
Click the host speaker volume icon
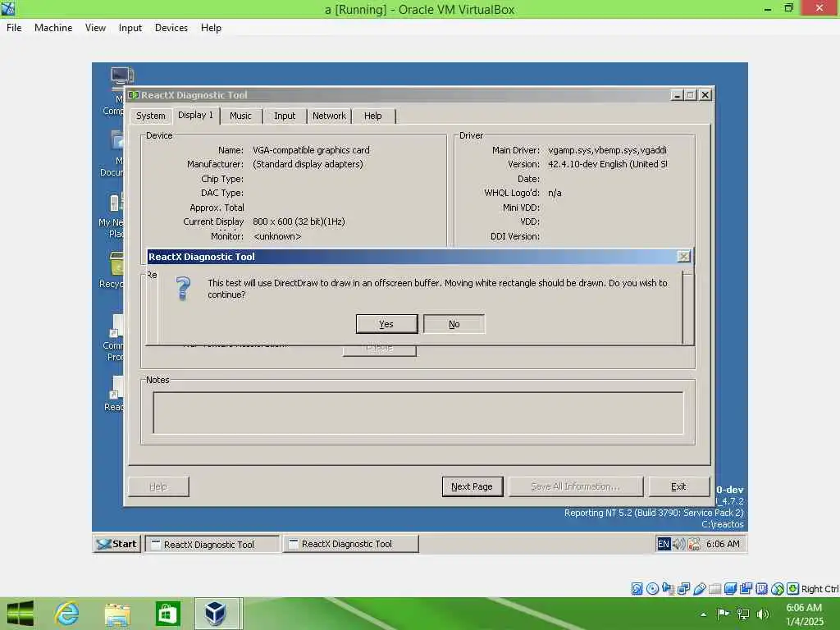point(763,614)
